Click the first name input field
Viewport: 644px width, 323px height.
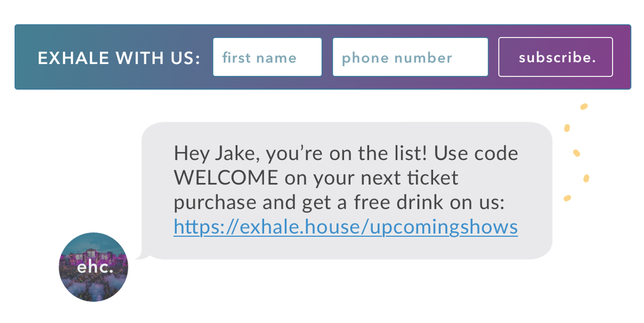coord(267,57)
